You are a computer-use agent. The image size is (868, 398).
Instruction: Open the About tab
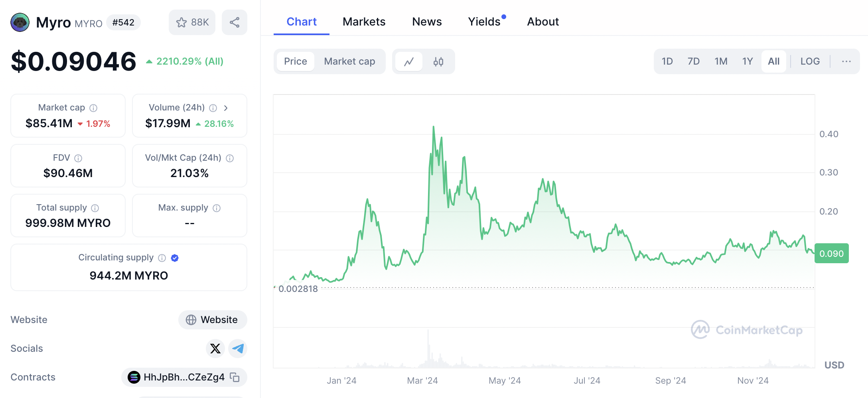pos(543,22)
